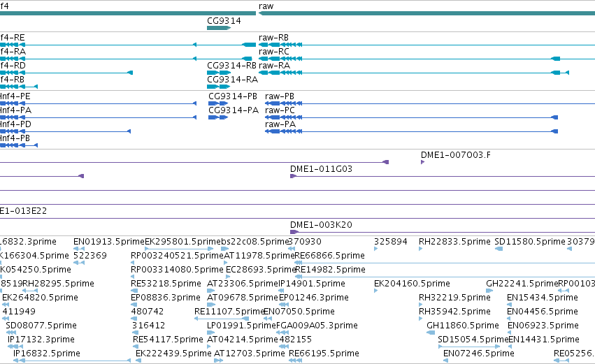Screen dimensions: 595x364
Task: Select the raw-RB transcript
Action: [426, 45]
